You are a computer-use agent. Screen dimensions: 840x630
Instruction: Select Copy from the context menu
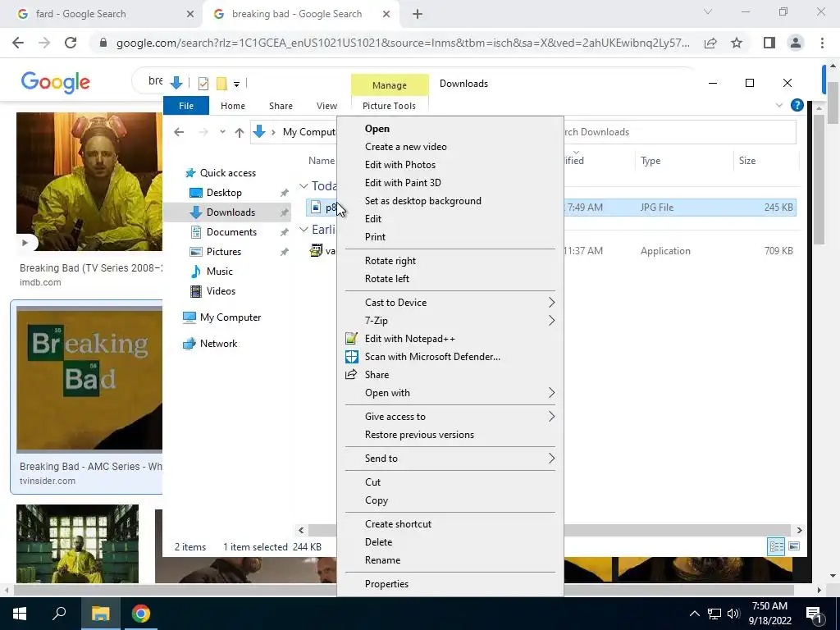[376, 500]
